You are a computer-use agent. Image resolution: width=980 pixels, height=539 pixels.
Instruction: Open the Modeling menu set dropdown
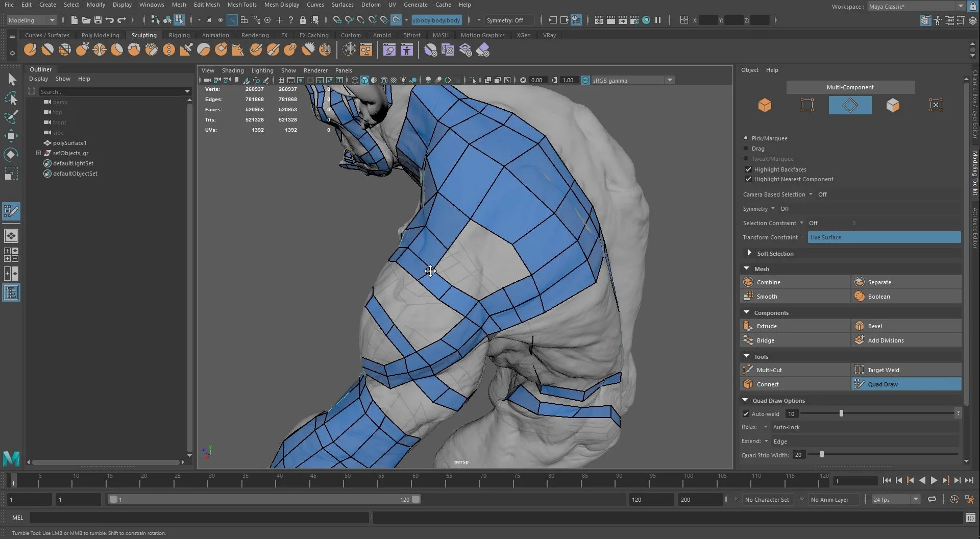tap(32, 20)
